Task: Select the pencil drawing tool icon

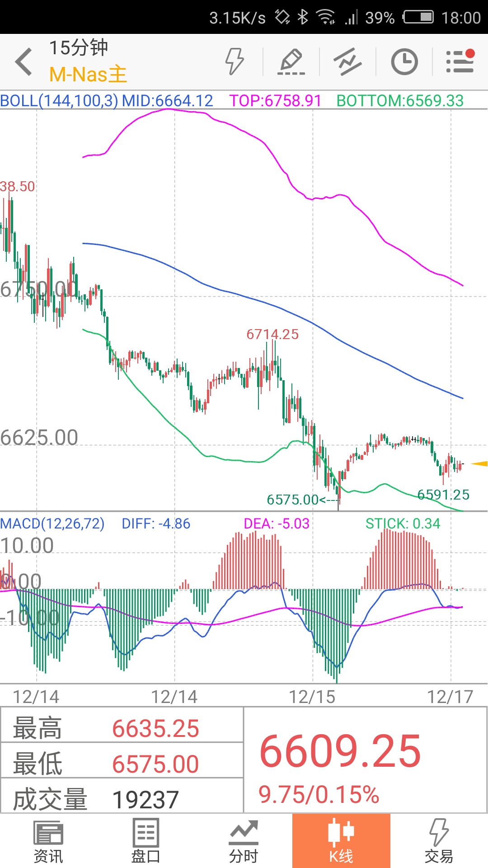Action: [x=291, y=61]
